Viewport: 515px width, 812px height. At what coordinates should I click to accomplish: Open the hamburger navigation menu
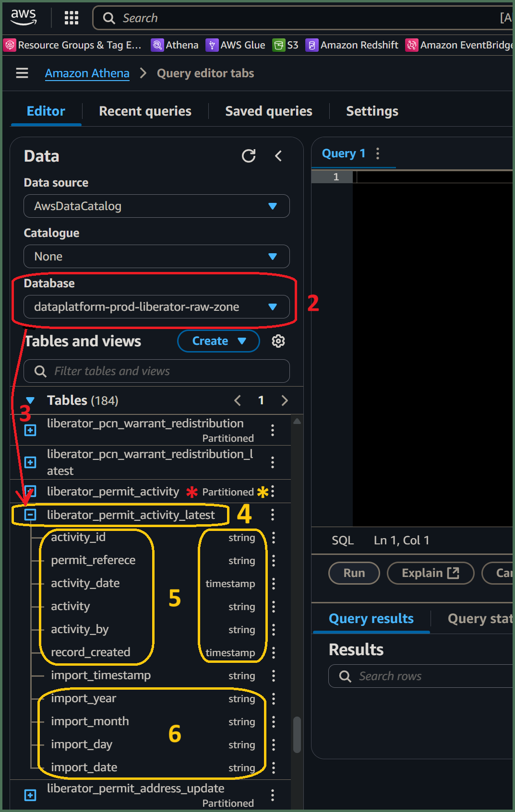22,73
